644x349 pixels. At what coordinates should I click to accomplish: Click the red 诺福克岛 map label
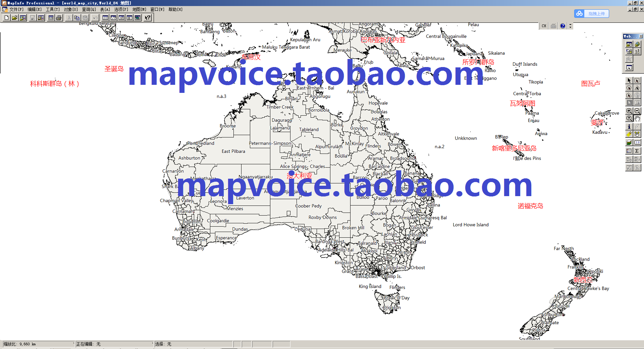[x=530, y=206]
